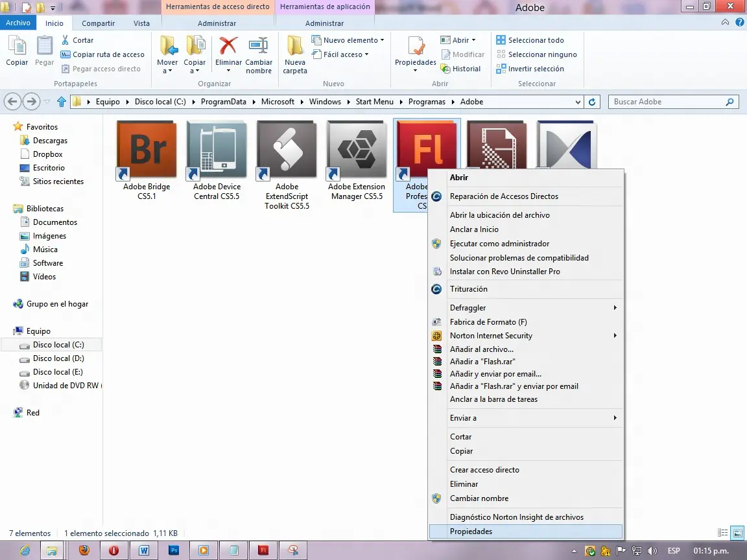The height and width of the screenshot is (560, 747).
Task: Open Firefox from the taskbar
Action: (x=84, y=550)
